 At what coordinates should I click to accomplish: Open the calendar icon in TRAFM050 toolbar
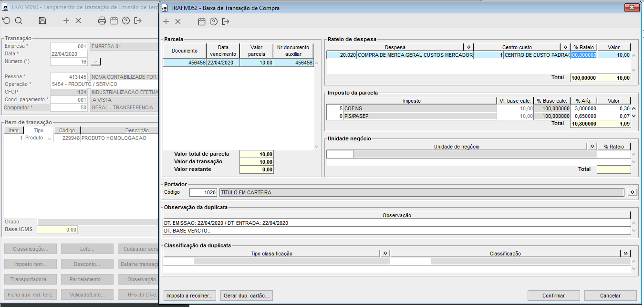click(114, 21)
